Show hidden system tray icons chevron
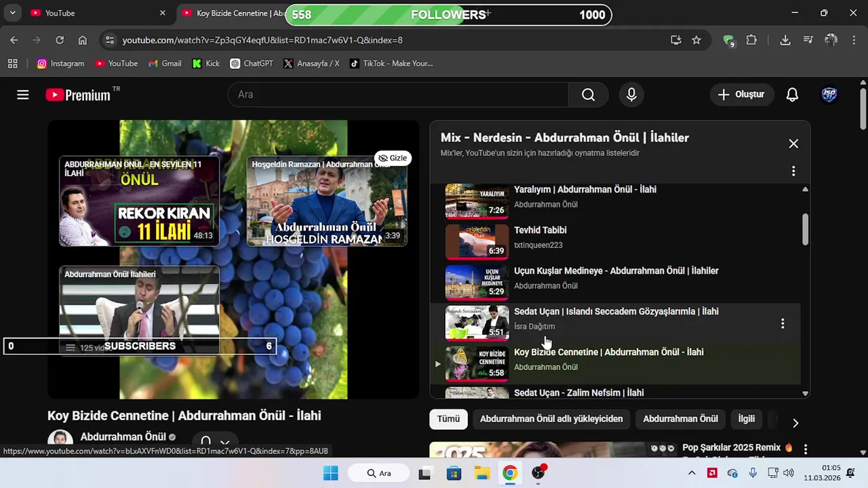The height and width of the screenshot is (488, 868). [x=692, y=473]
